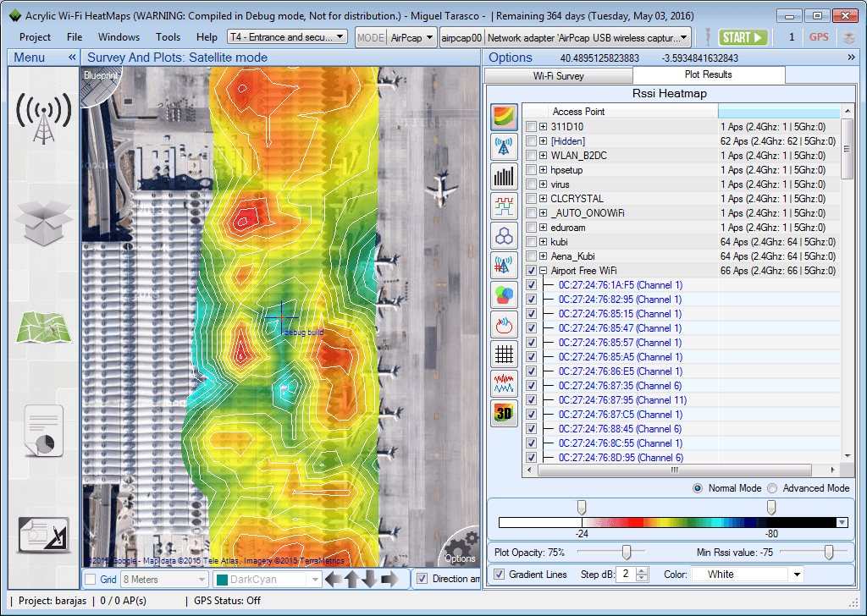
Task: Open the channel overlap circles plot icon
Action: (x=504, y=294)
